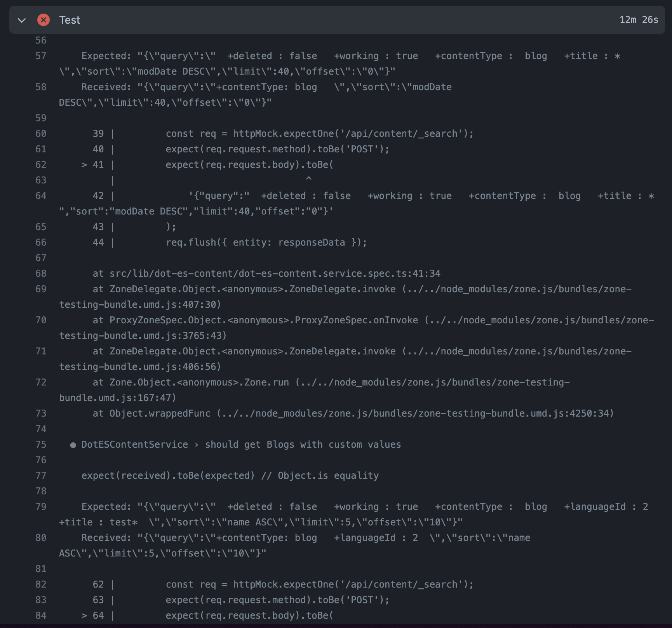Click the source line 62 httpMock.expectOne code
Image resolution: width=672 pixels, height=628 pixels.
coord(320,584)
